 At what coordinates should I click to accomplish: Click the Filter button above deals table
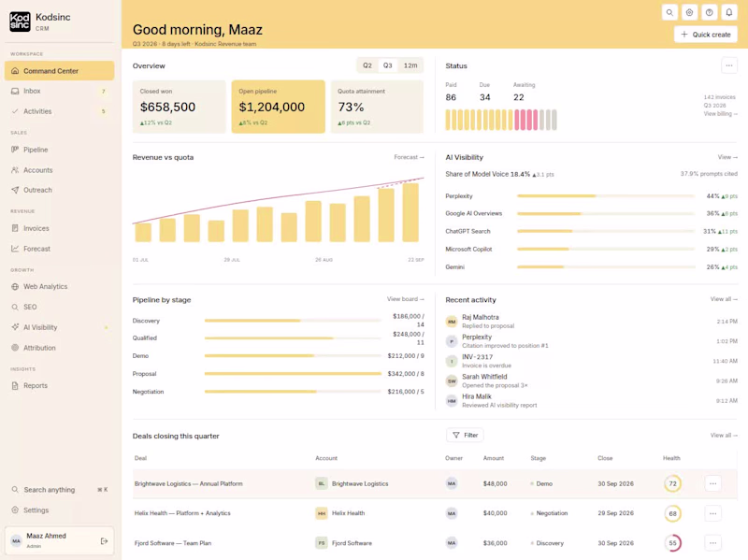[465, 435]
